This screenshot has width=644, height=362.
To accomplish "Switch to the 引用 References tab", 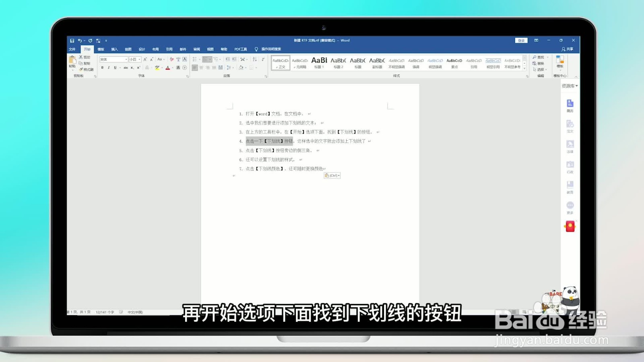I will coord(169,49).
